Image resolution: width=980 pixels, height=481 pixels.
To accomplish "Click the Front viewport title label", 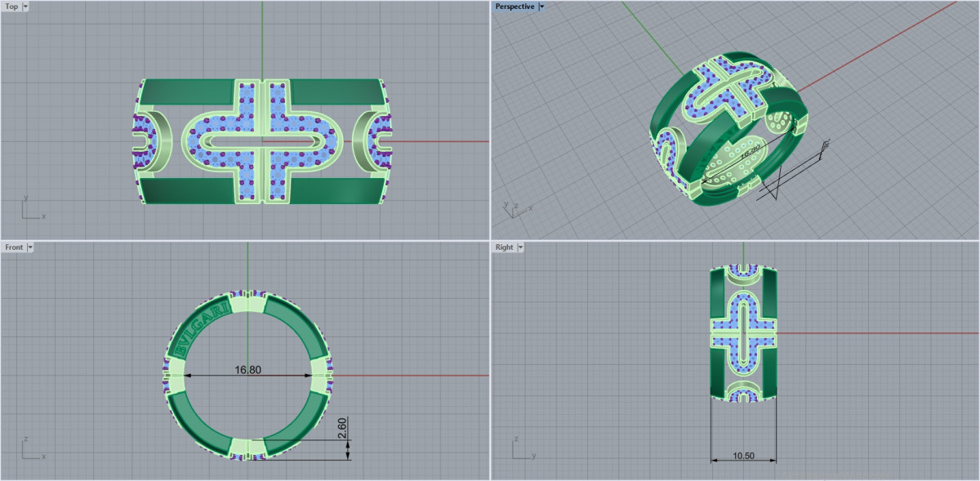I will click(14, 247).
